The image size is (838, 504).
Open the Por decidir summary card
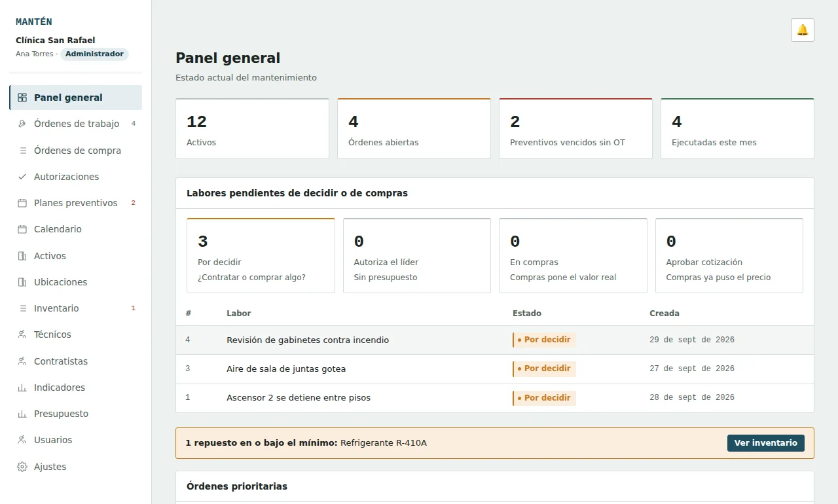tap(261, 255)
